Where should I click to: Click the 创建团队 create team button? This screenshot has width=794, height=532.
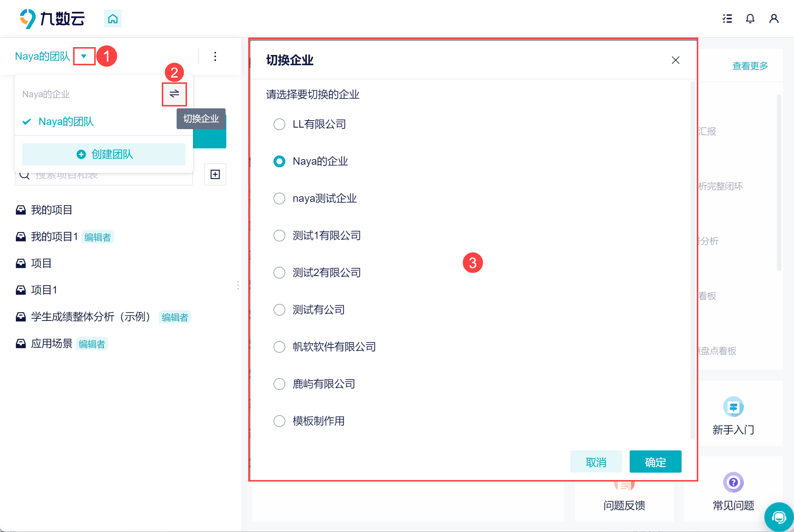(104, 154)
